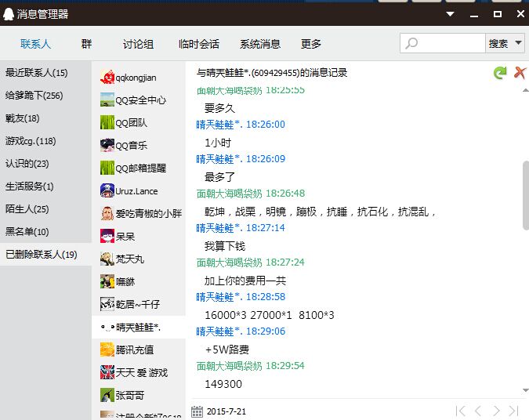This screenshot has height=420, width=529.
Task: Click the green refresh message records icon
Action: [499, 73]
